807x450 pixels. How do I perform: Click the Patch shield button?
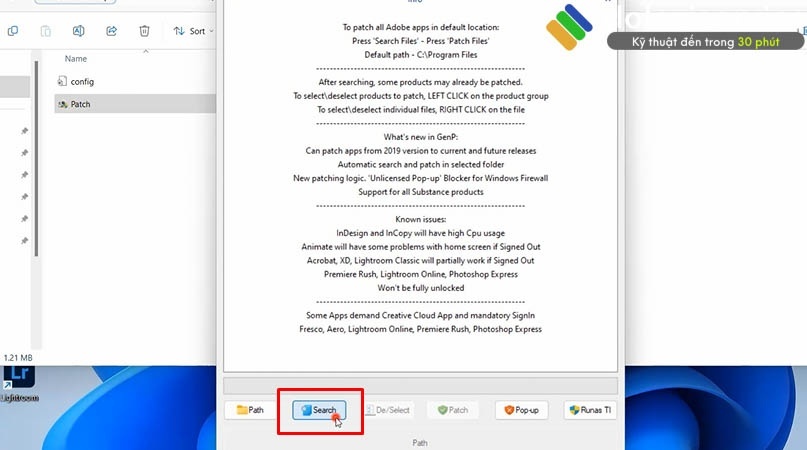(x=453, y=410)
